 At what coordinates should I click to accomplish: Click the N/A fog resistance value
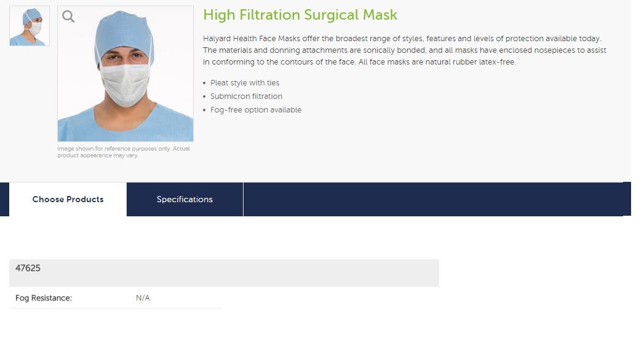coord(143,298)
